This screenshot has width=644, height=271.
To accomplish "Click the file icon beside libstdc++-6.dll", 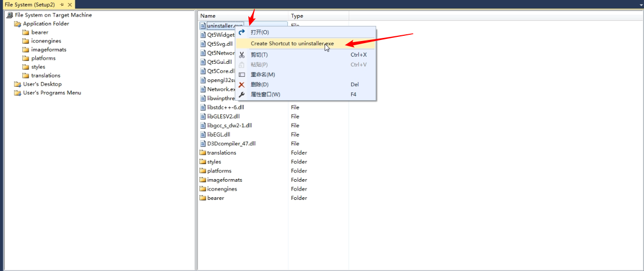I will (203, 107).
